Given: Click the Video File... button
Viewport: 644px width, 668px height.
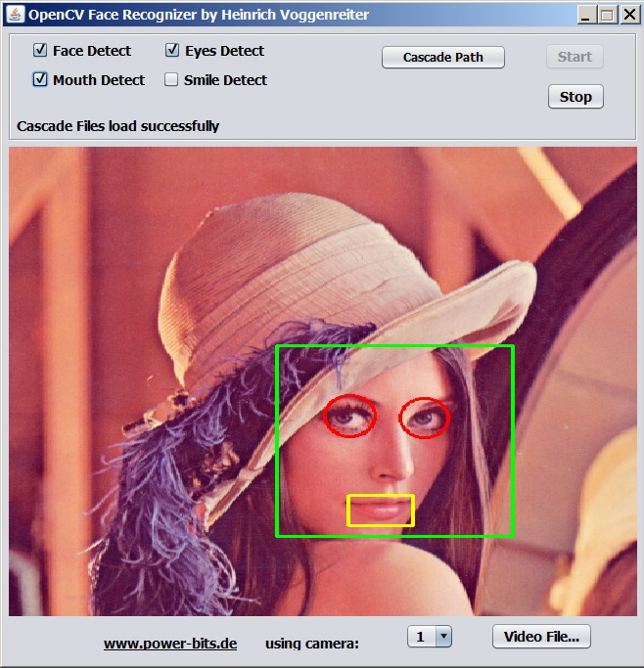Looking at the screenshot, I should point(541,637).
